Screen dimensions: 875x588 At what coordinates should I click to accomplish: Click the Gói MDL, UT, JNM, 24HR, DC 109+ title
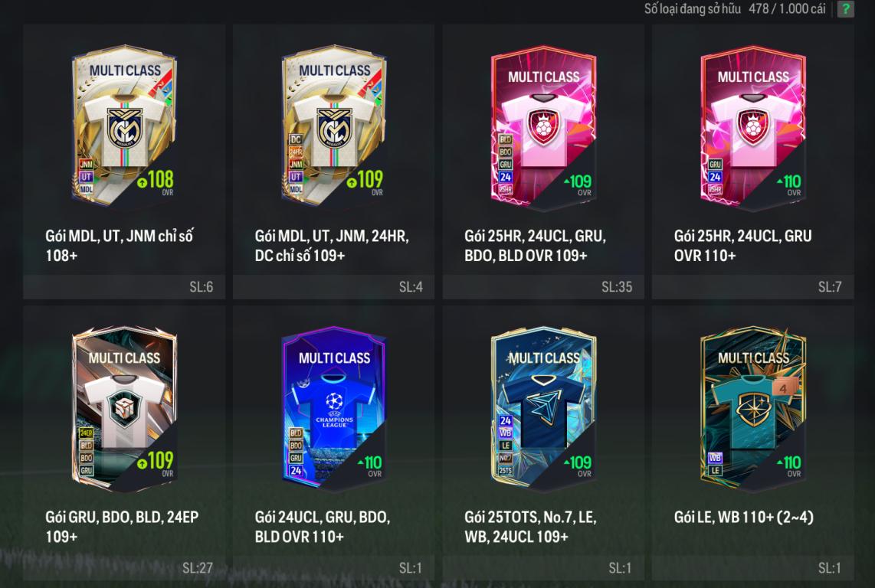(x=332, y=246)
